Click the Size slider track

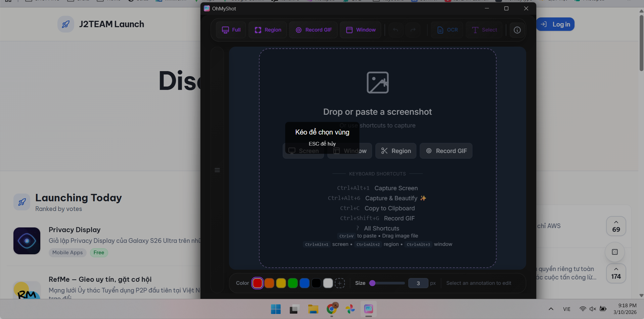click(387, 283)
